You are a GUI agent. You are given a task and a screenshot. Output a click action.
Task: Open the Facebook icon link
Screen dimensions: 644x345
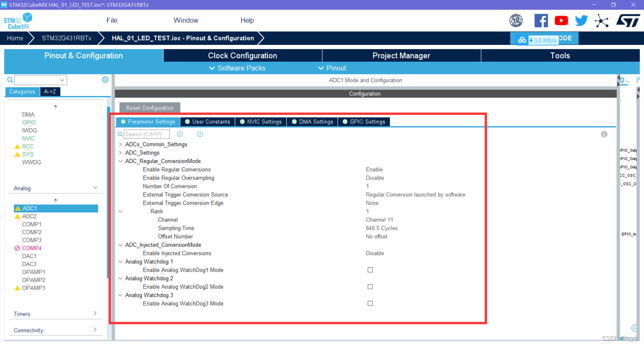[541, 21]
